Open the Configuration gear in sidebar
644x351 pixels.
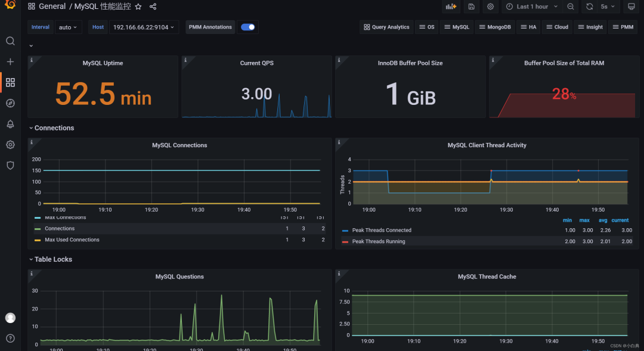pos(10,144)
